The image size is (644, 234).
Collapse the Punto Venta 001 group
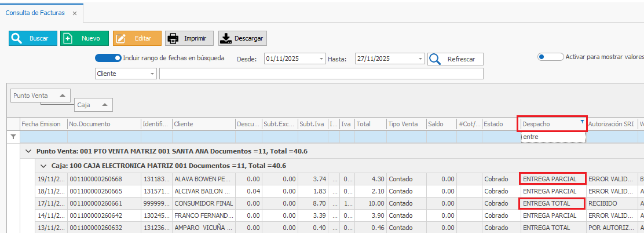click(28, 151)
